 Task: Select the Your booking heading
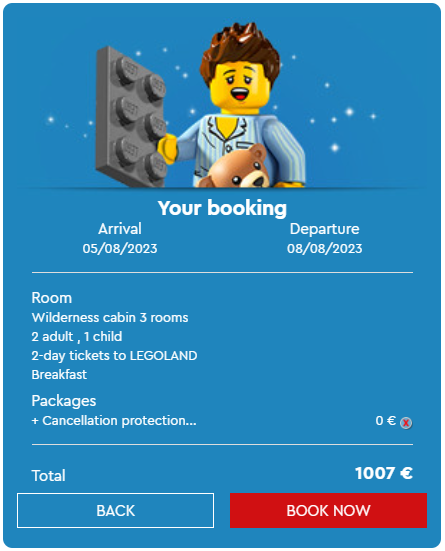click(222, 208)
